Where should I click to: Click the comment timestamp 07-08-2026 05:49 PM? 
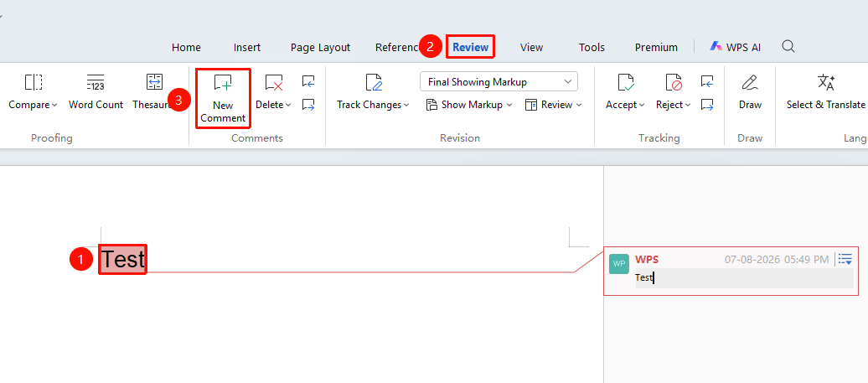pyautogui.click(x=777, y=260)
